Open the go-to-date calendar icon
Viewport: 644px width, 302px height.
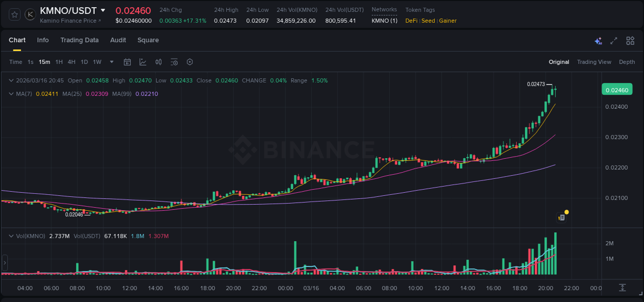click(x=127, y=62)
